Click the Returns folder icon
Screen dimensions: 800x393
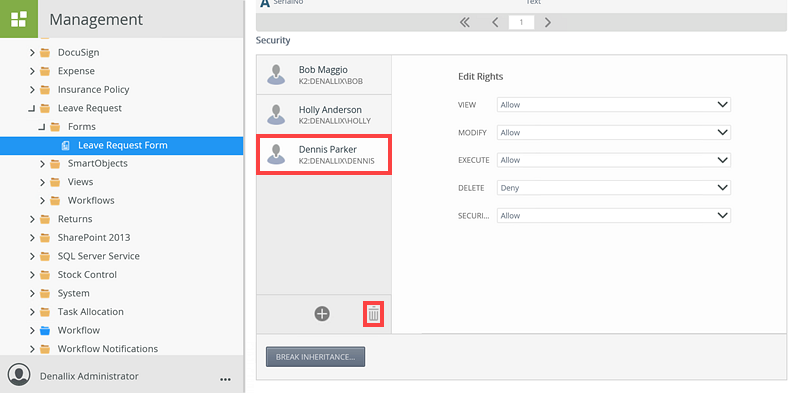click(45, 219)
